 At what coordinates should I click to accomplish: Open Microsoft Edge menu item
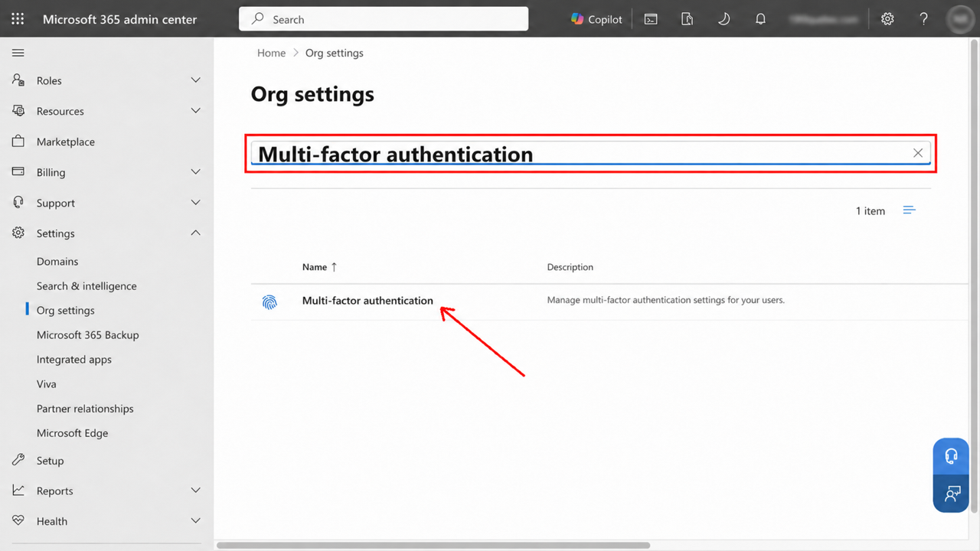click(x=73, y=432)
